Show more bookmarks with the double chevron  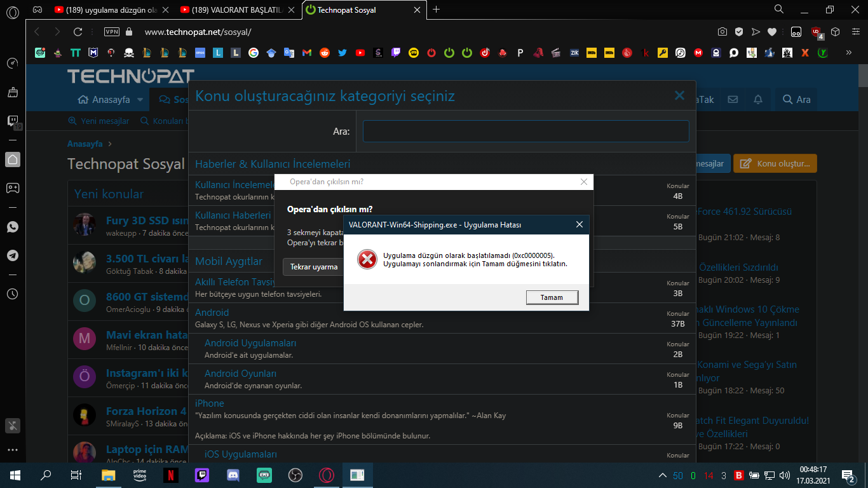click(848, 53)
